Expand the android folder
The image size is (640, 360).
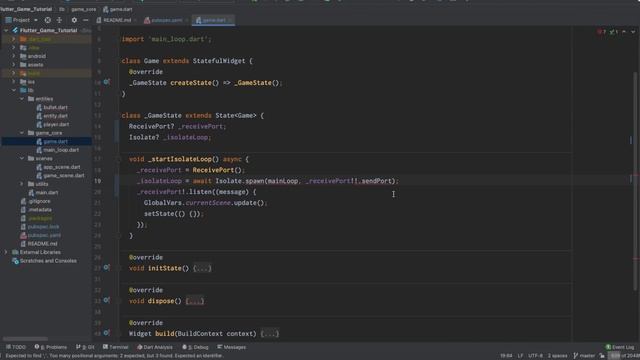pyautogui.click(x=13, y=56)
